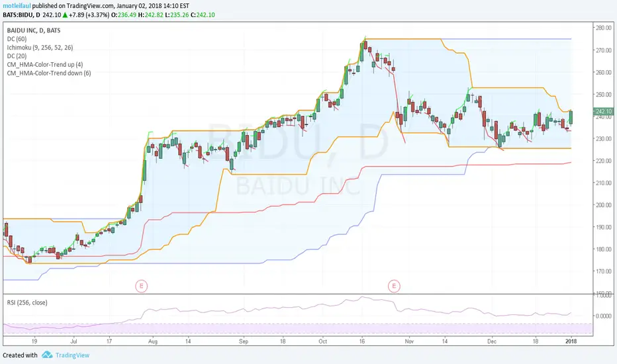Click the TradingView cloud logo icon
Viewport: 617px width, 364px height.
click(47, 355)
